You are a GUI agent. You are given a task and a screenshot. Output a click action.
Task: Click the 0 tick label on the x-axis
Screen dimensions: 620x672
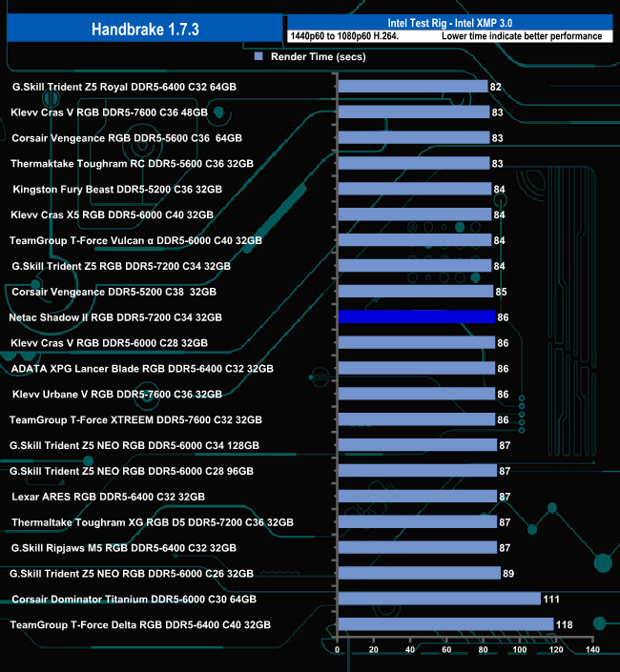pyautogui.click(x=337, y=650)
